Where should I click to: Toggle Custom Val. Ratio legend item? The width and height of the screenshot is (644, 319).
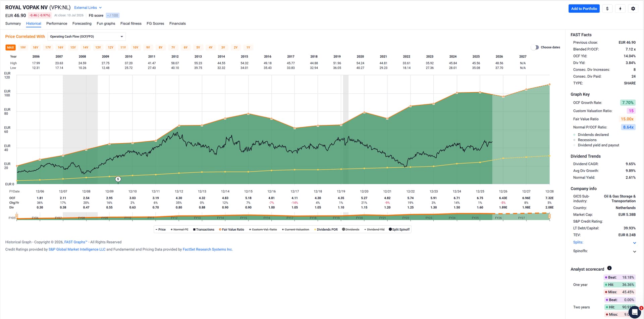(263, 230)
